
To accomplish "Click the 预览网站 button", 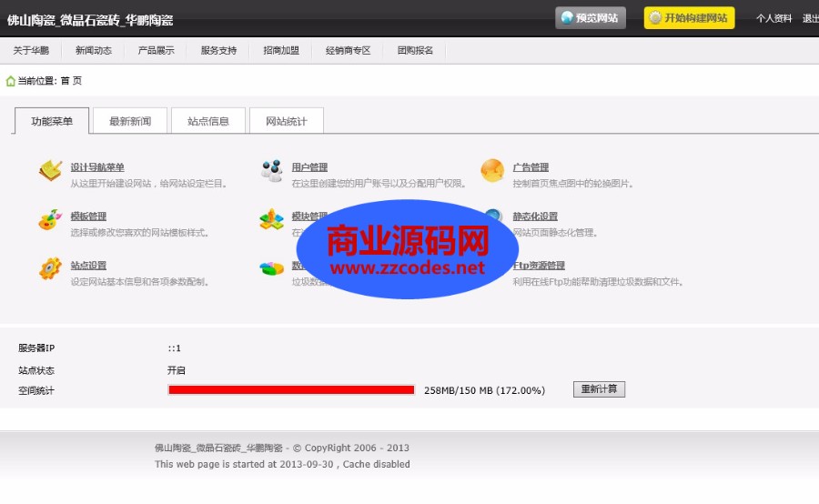I will [591, 18].
